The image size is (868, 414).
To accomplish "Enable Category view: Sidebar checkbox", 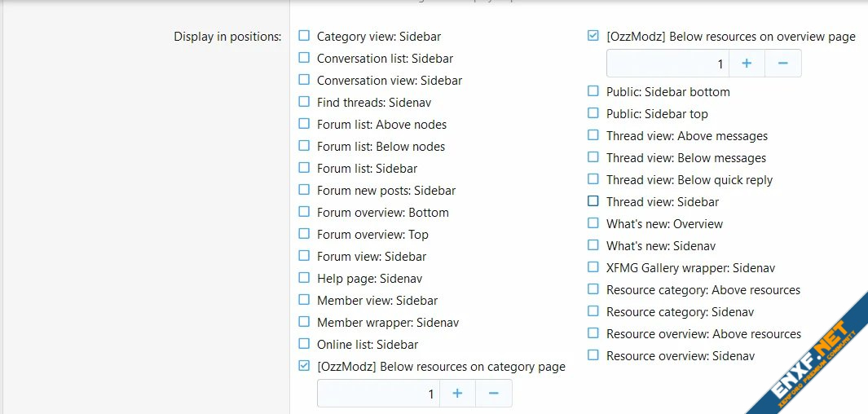I will pos(304,36).
